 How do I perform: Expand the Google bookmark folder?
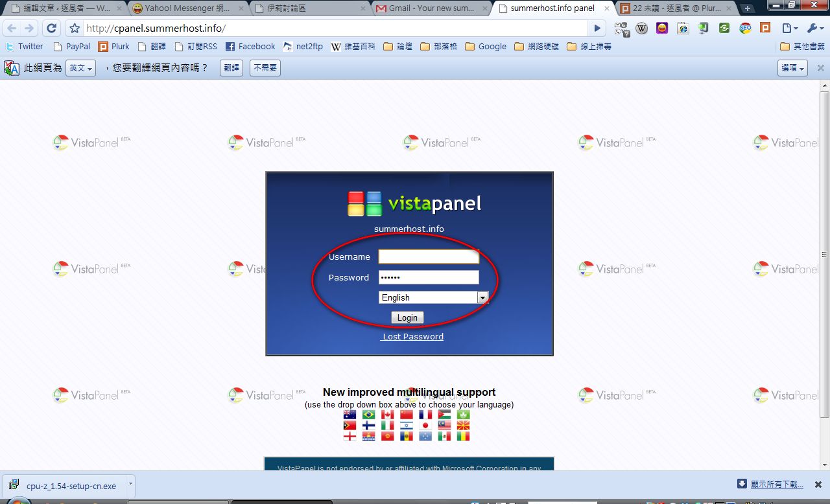click(x=486, y=47)
